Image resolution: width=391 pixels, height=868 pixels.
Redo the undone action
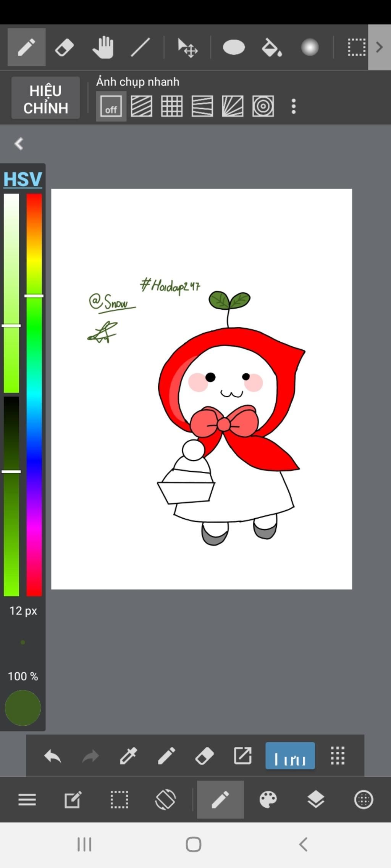[90, 756]
